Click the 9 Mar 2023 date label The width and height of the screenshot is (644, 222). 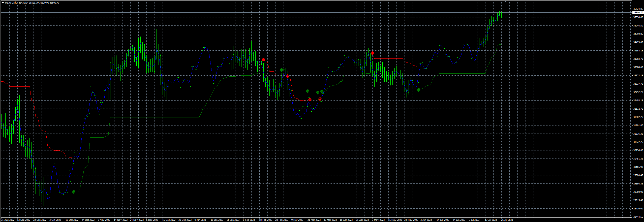click(297, 220)
